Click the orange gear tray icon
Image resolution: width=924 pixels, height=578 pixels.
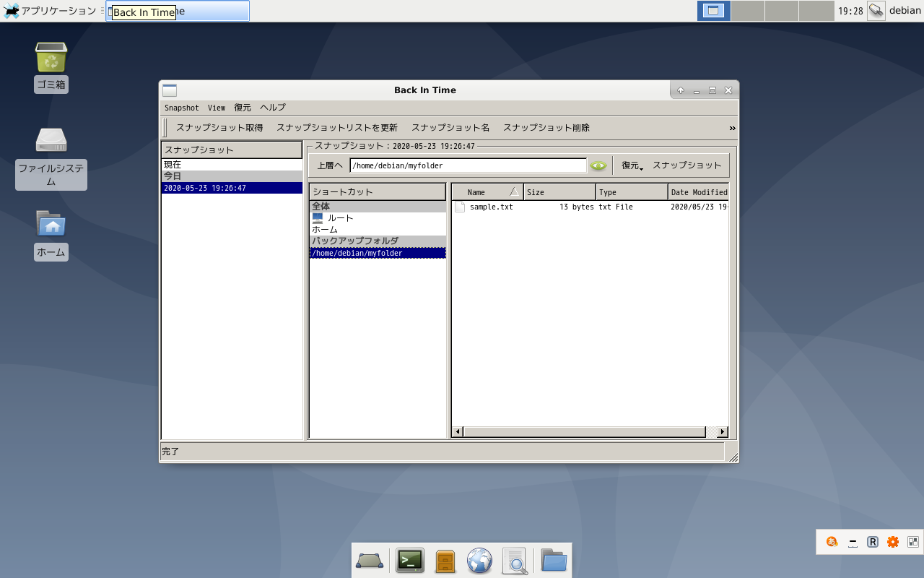click(x=893, y=542)
